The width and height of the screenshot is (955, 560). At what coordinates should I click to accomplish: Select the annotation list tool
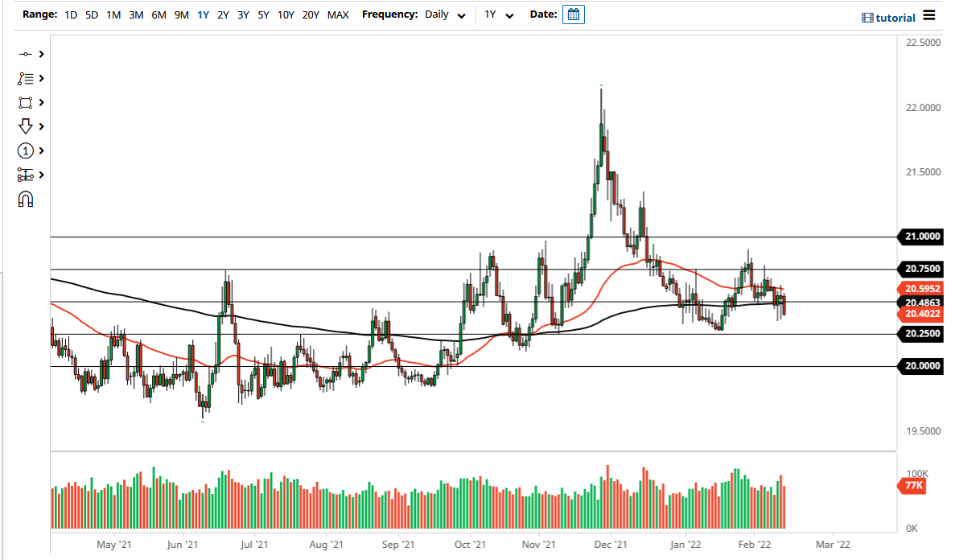pos(27,78)
